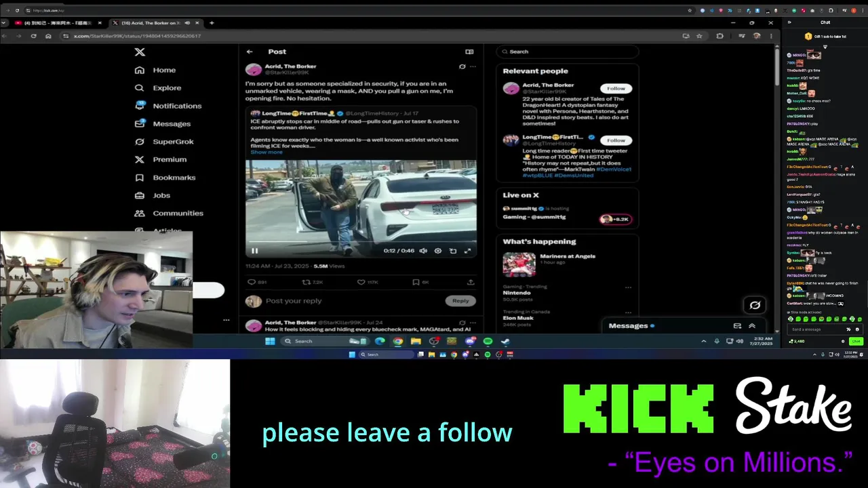Click the X Search box
Image resolution: width=868 pixels, height=488 pixels.
point(568,52)
